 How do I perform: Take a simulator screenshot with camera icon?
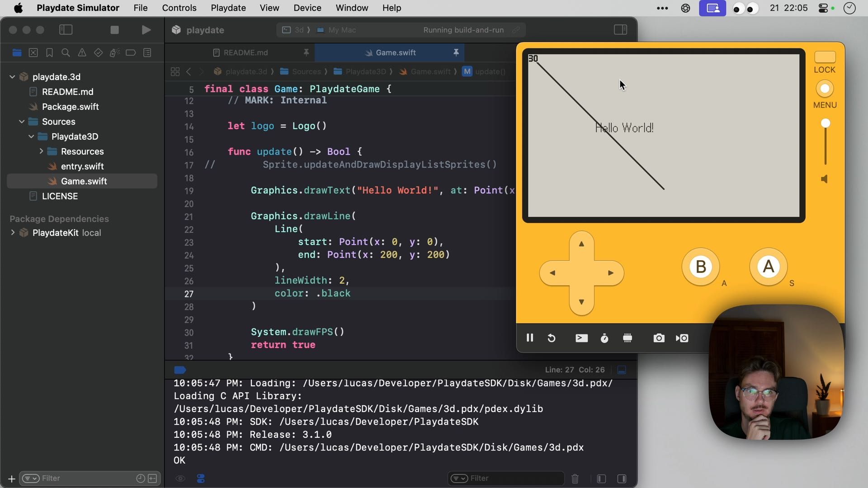point(659,338)
